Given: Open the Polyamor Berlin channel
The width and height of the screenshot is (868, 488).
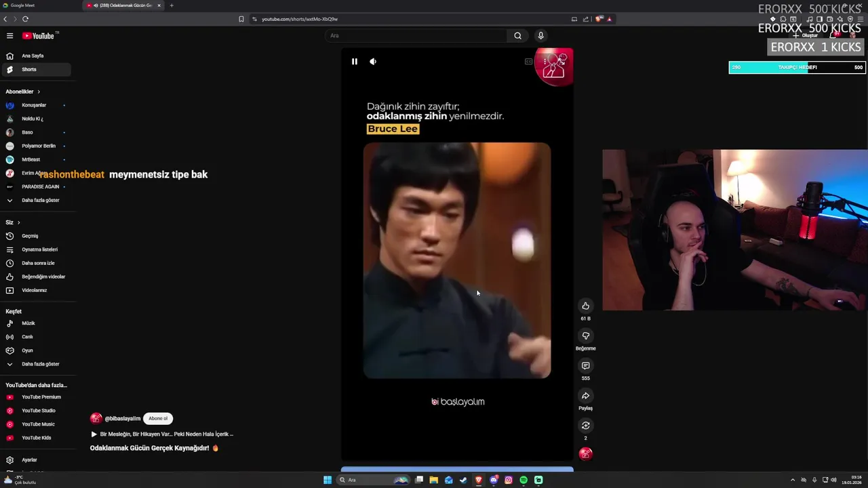Looking at the screenshot, I should 35,146.
